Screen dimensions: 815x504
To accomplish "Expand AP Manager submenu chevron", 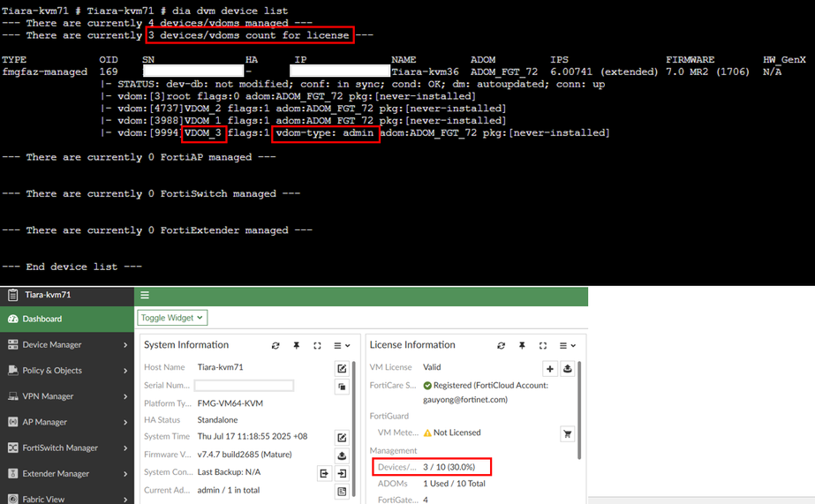I will pos(125,422).
